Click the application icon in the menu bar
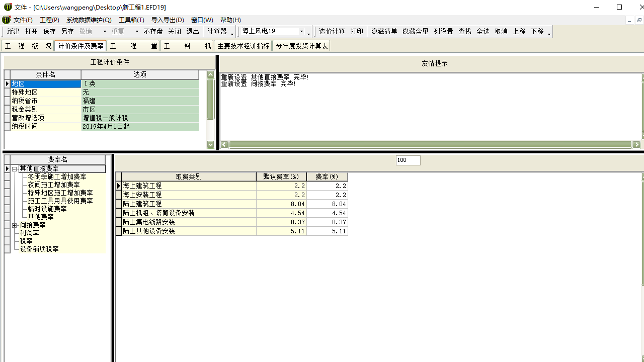 (6, 20)
